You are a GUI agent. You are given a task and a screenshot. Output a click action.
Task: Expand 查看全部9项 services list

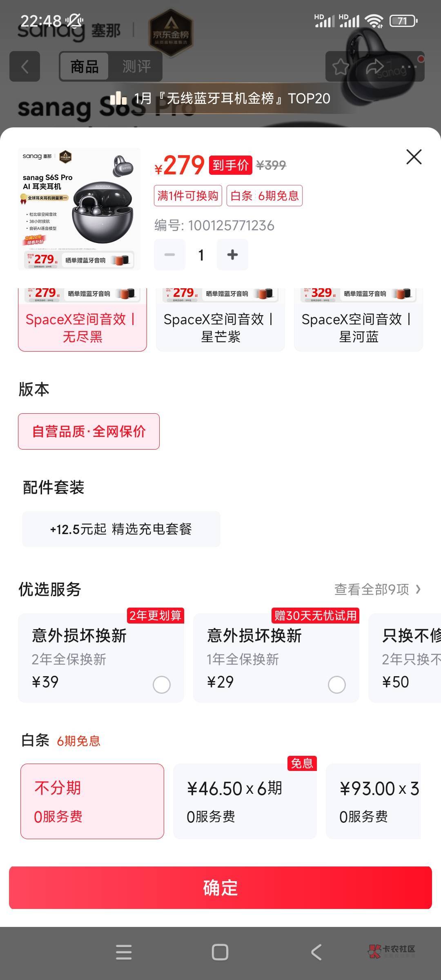[377, 589]
